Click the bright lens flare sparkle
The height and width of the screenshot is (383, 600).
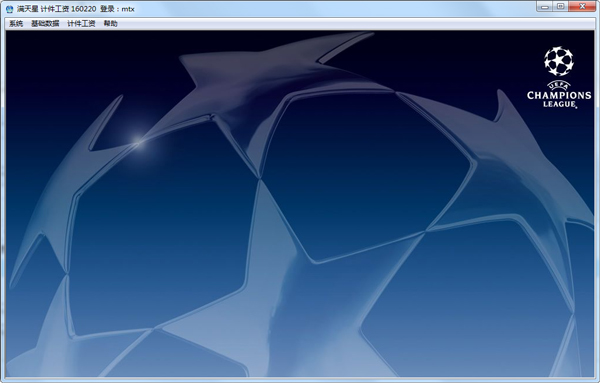click(x=139, y=142)
